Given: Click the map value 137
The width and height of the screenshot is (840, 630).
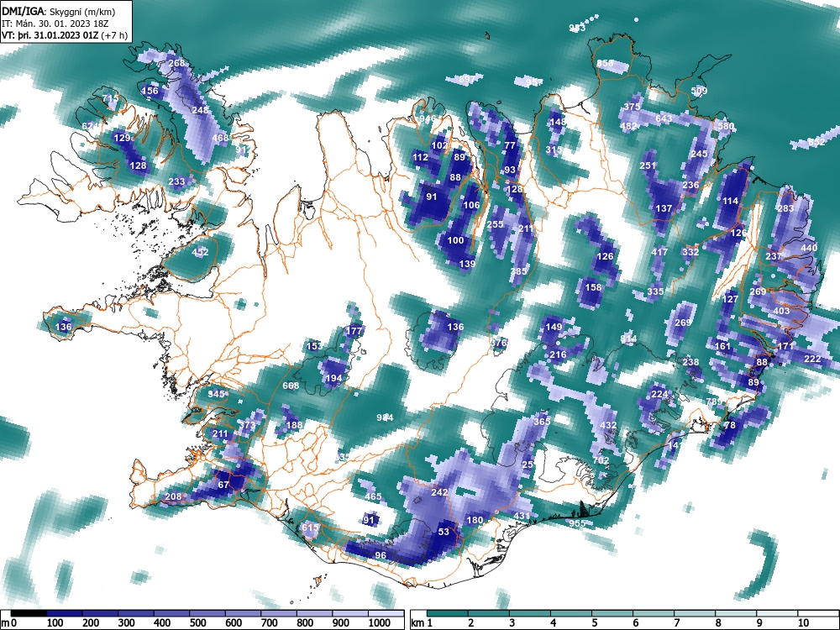Looking at the screenshot, I should pos(664,208).
